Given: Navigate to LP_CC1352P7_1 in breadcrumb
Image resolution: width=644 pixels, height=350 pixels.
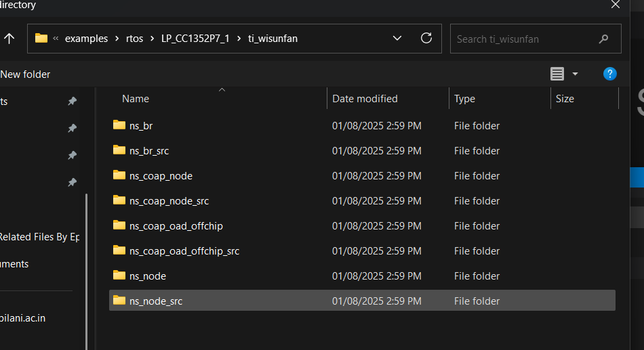Looking at the screenshot, I should (195, 39).
